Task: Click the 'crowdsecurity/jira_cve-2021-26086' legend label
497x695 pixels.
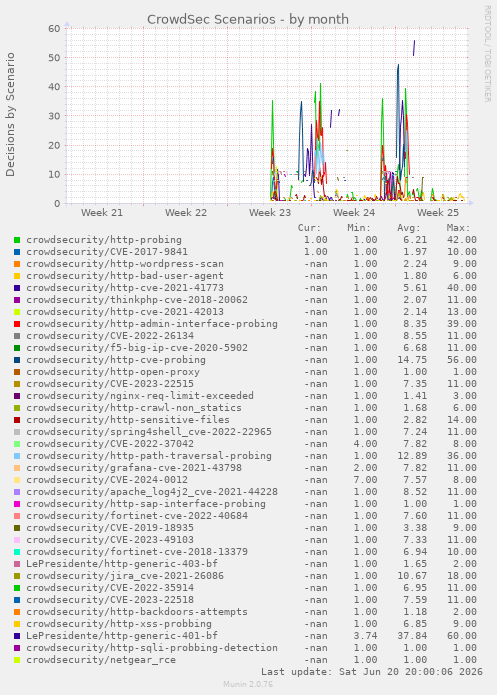Action: [125, 576]
